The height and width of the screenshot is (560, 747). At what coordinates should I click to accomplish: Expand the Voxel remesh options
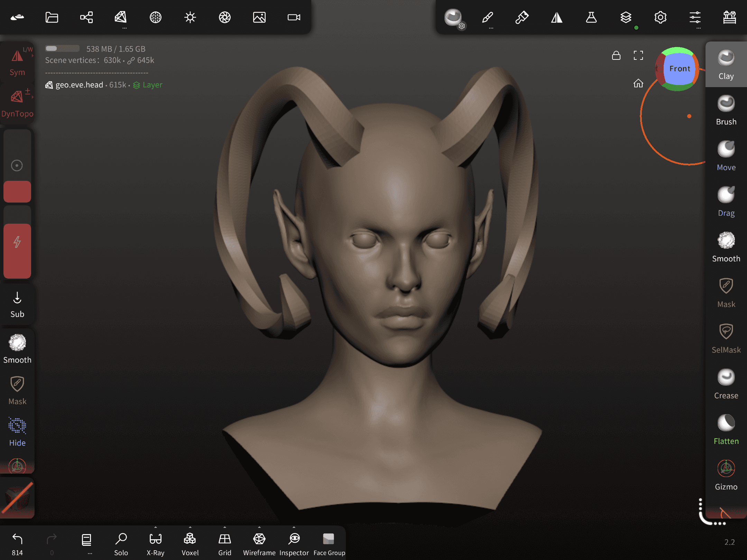coord(190,528)
